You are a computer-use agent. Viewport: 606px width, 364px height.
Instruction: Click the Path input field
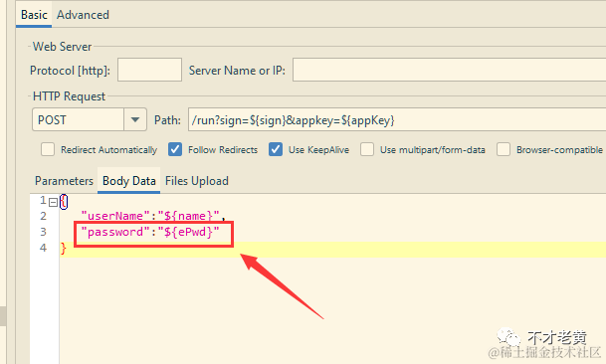397,119
